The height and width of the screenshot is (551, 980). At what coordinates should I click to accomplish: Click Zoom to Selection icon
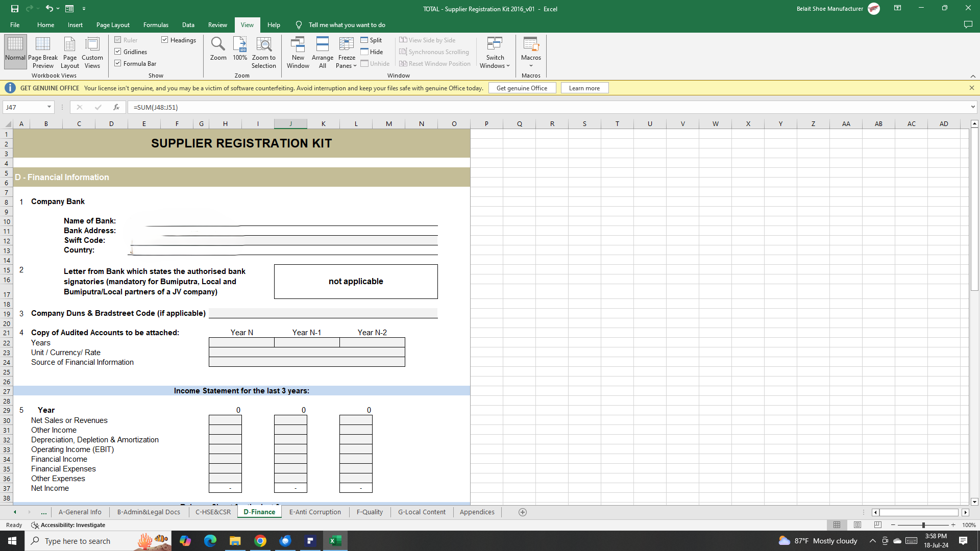coord(263,45)
